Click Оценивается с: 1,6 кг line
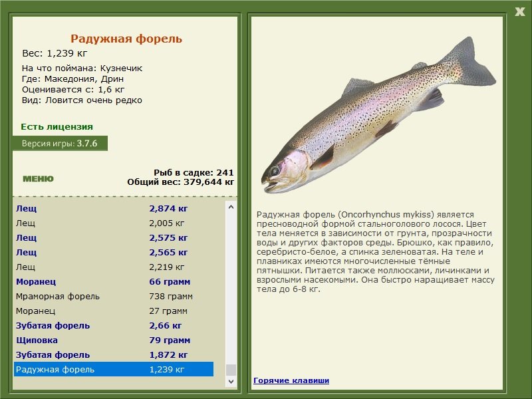 (73, 90)
